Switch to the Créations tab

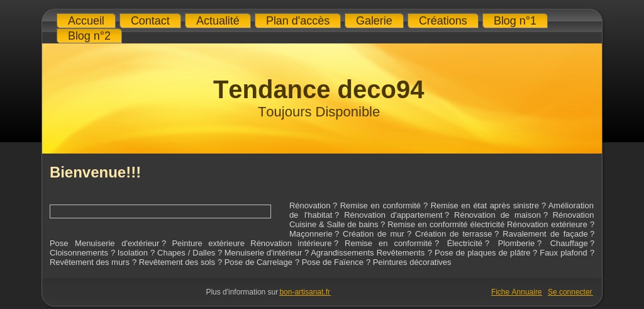tap(443, 21)
